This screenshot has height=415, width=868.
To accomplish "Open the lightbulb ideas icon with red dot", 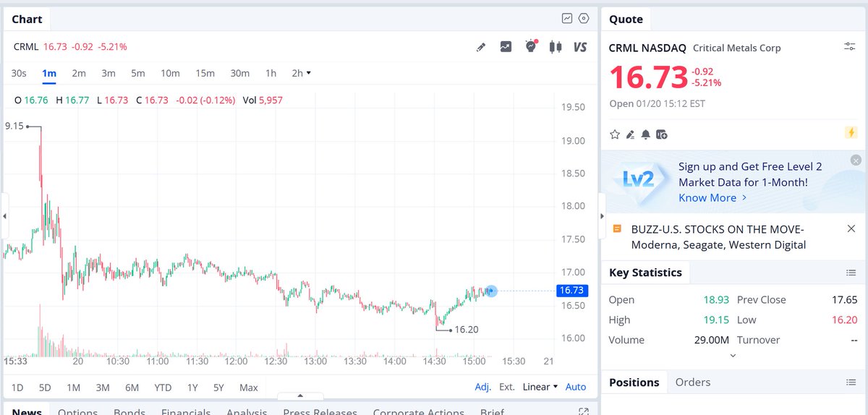I will pyautogui.click(x=531, y=46).
